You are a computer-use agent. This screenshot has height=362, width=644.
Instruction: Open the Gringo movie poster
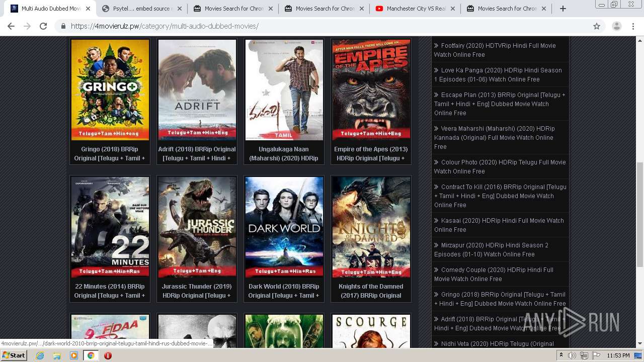click(x=110, y=89)
